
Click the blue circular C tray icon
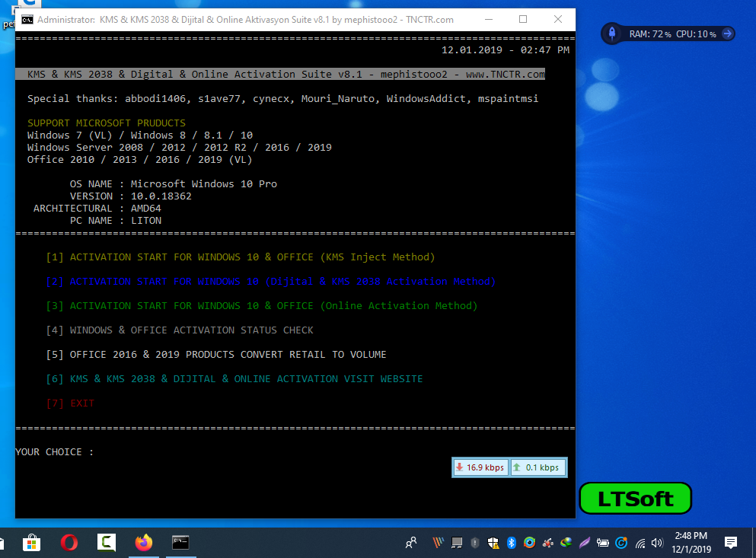621,543
